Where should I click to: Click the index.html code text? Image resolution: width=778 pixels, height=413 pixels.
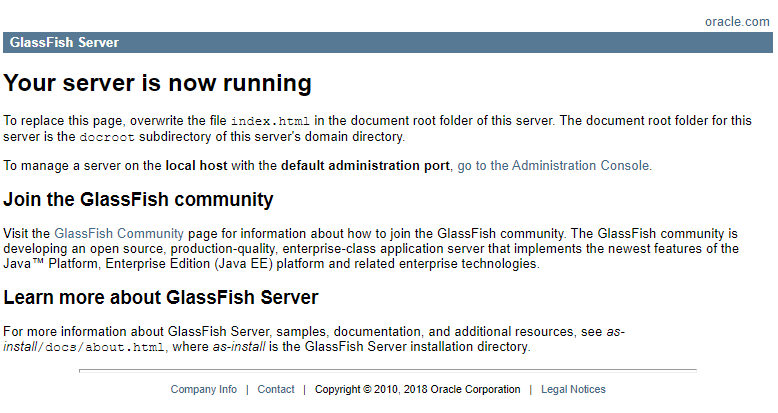point(270,121)
